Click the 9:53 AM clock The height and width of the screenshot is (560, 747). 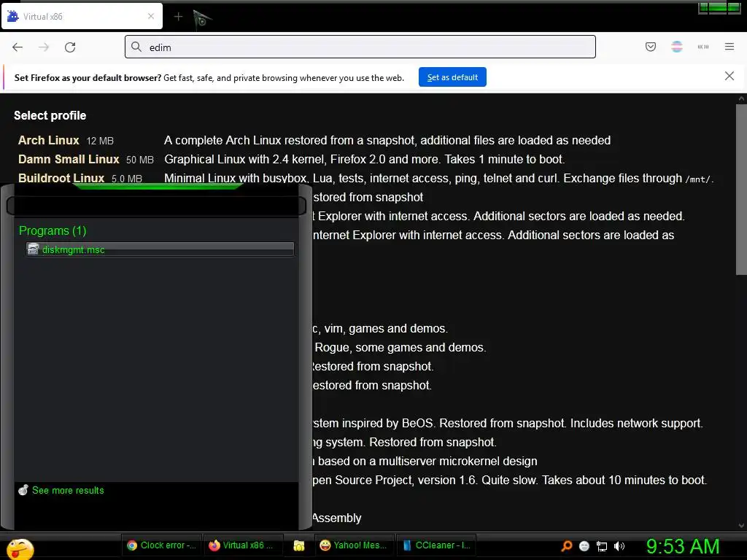click(683, 546)
